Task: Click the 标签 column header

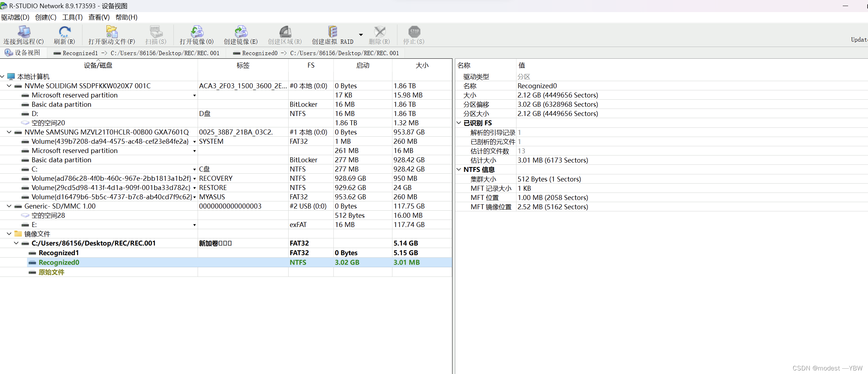Action: pyautogui.click(x=243, y=65)
